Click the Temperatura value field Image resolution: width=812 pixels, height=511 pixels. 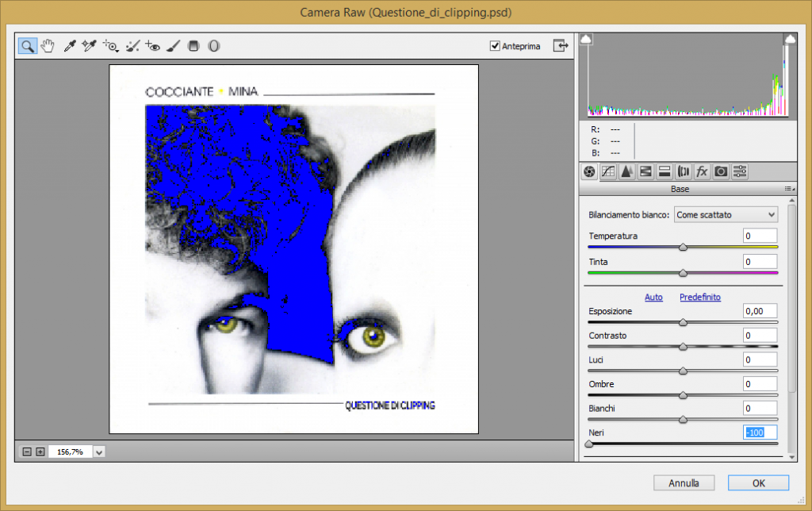(760, 236)
